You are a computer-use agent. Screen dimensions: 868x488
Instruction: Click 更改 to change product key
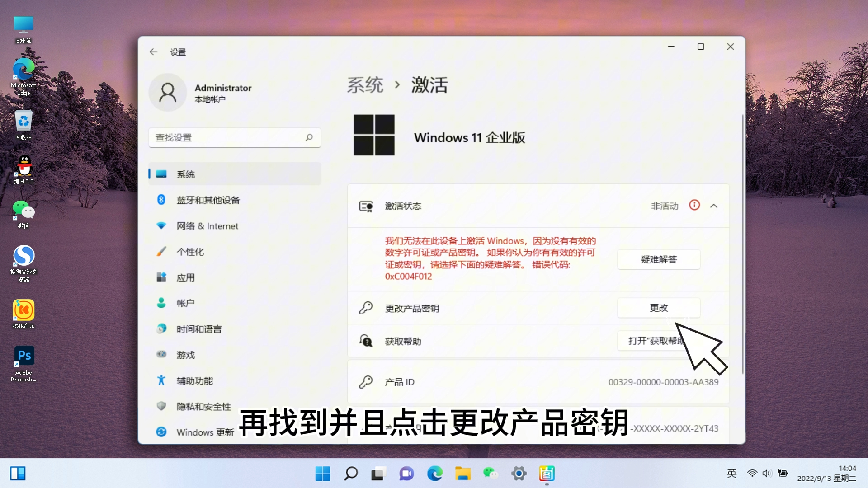point(659,308)
